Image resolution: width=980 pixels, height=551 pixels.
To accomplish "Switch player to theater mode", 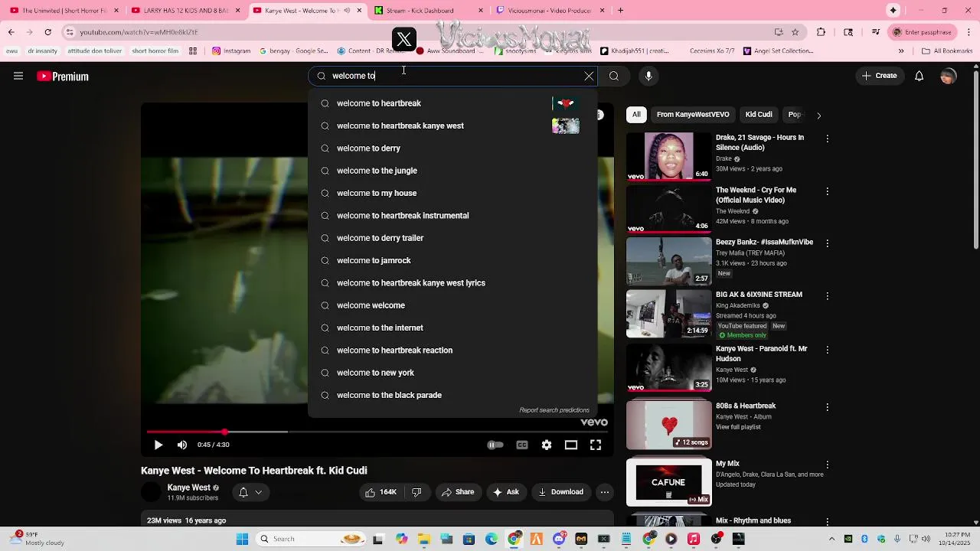I will click(x=571, y=445).
